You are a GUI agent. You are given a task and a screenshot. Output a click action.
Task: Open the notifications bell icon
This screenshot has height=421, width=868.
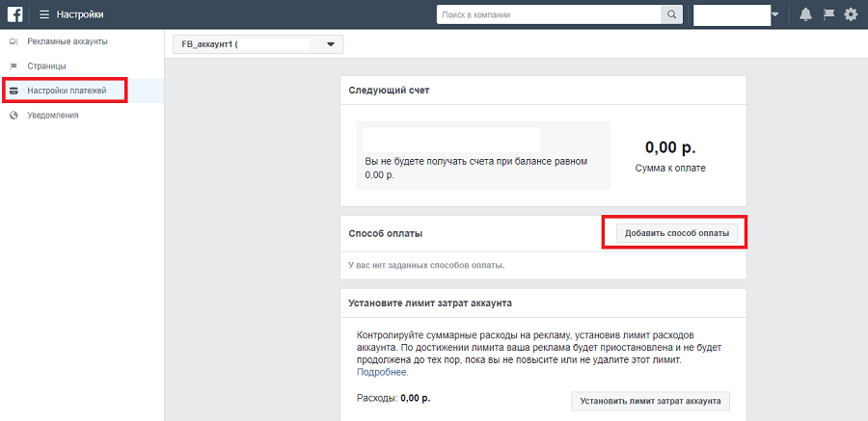pos(806,15)
